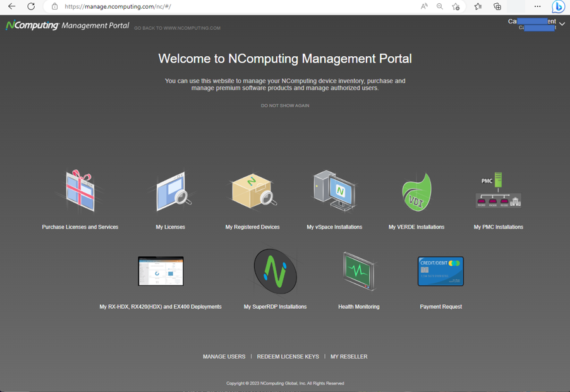Open the Bing chat sidebar icon

[559, 6]
